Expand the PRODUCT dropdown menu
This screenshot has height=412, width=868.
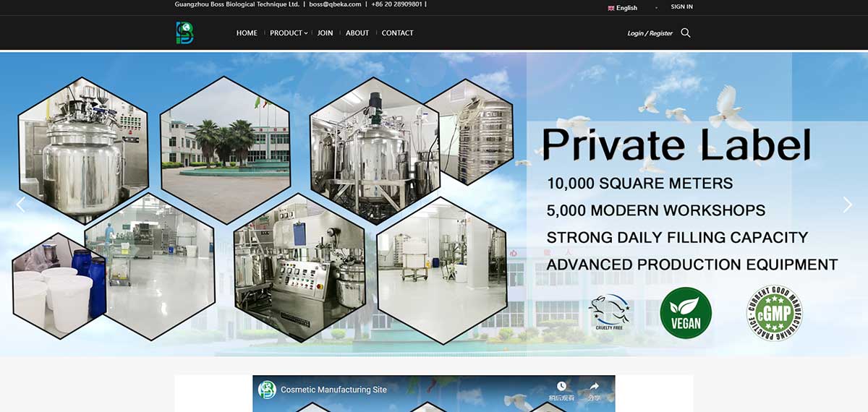tap(288, 33)
